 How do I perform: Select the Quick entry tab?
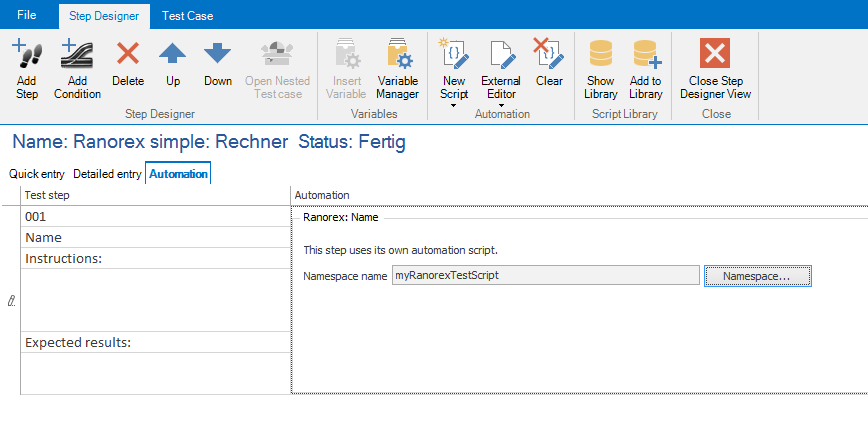[x=37, y=174]
